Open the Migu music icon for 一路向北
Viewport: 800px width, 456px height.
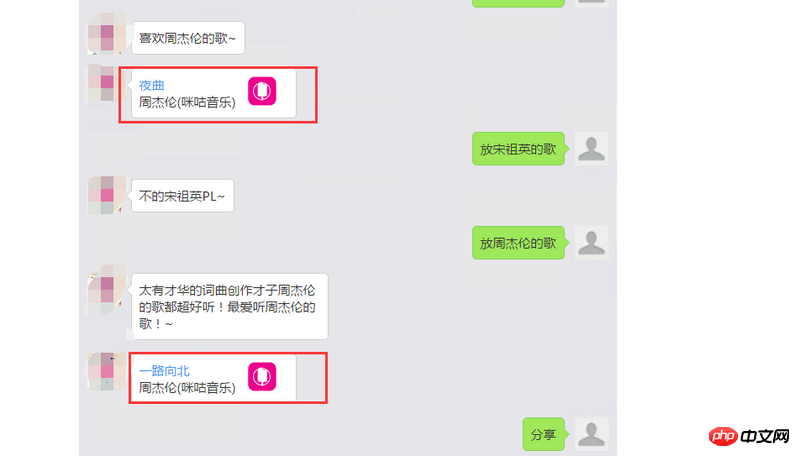[262, 376]
